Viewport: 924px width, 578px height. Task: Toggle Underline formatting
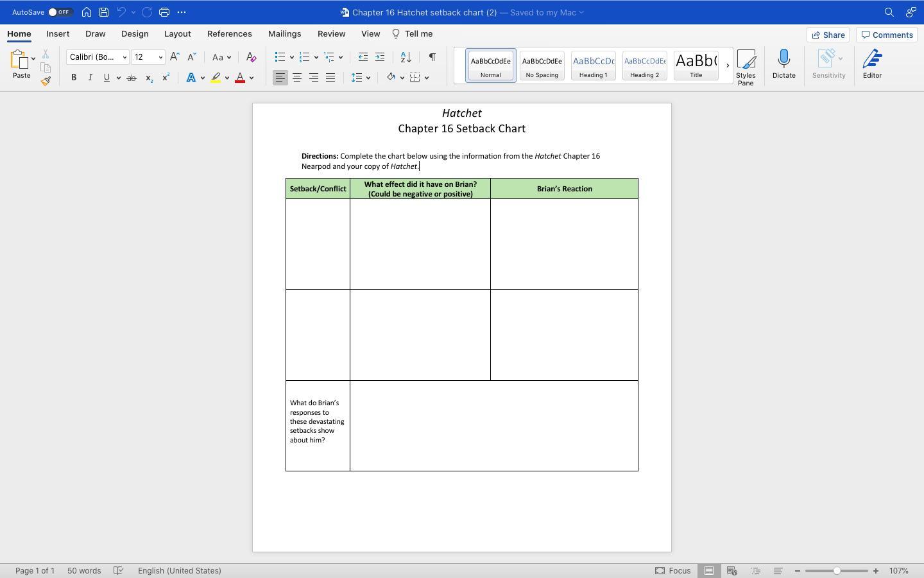pyautogui.click(x=107, y=78)
